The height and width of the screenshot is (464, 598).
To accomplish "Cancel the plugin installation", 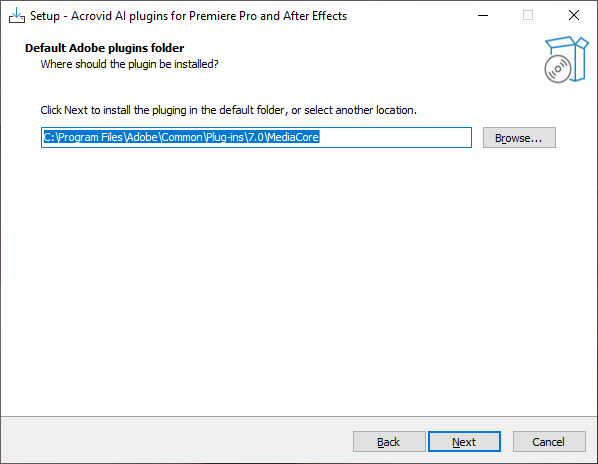I will click(549, 442).
